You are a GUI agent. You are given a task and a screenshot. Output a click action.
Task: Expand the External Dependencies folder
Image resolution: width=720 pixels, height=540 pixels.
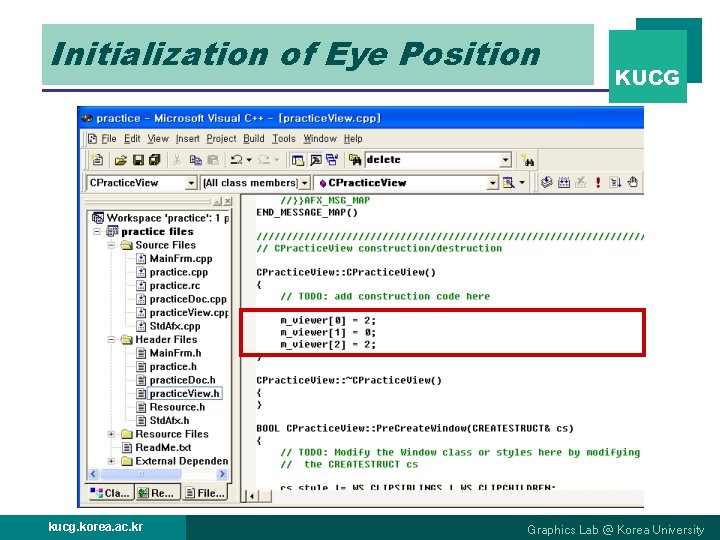tap(111, 461)
